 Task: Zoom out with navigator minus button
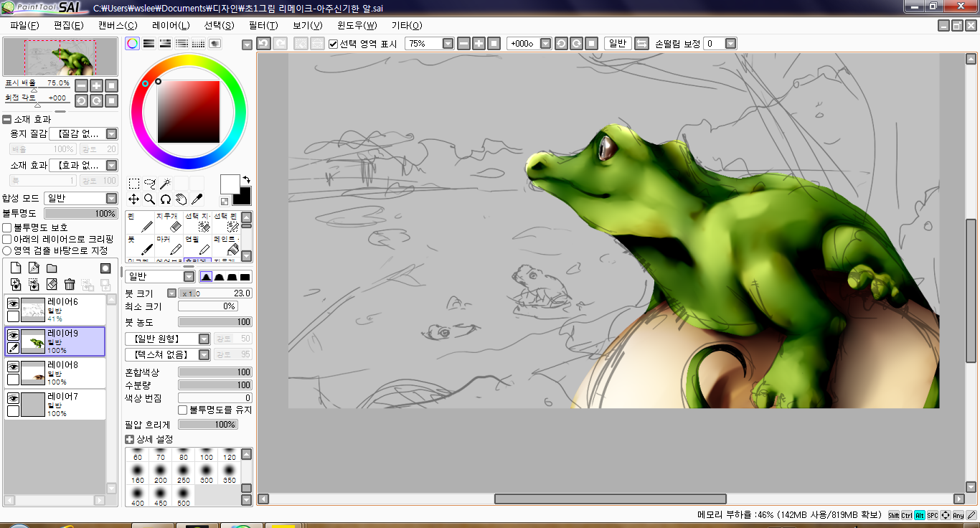pos(82,85)
